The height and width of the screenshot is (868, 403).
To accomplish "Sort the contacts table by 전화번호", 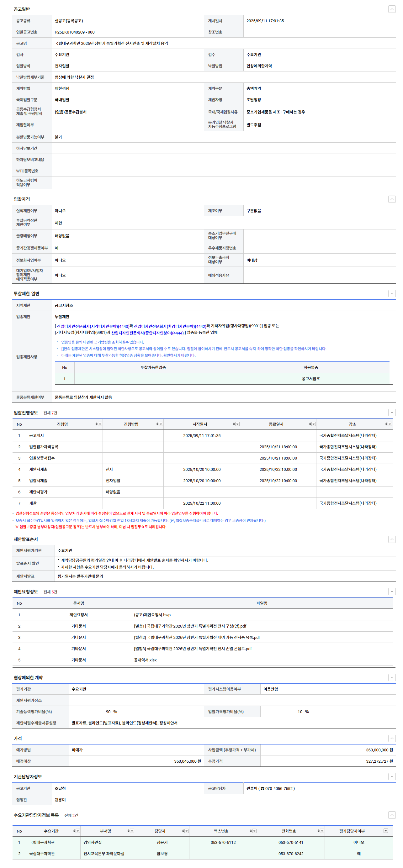I will [318, 831].
